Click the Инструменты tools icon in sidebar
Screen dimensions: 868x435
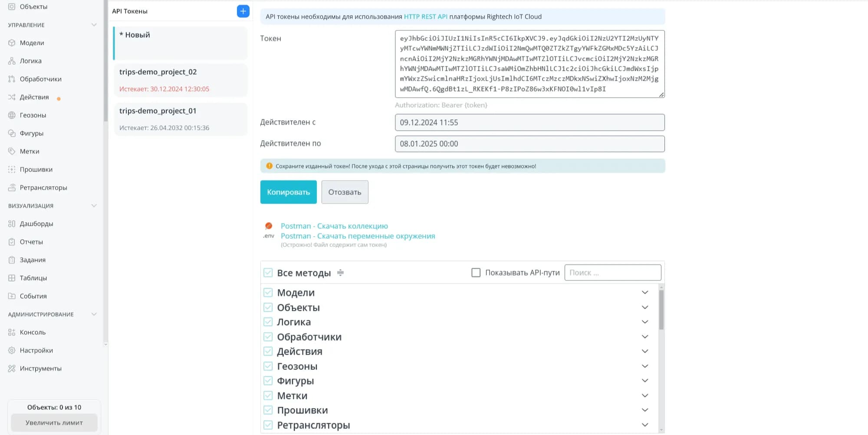12,369
